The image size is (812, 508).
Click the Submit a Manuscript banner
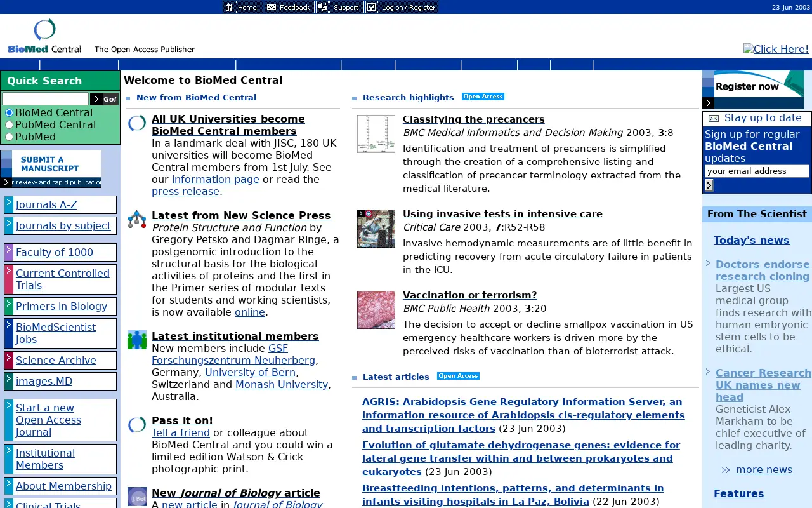(51, 169)
